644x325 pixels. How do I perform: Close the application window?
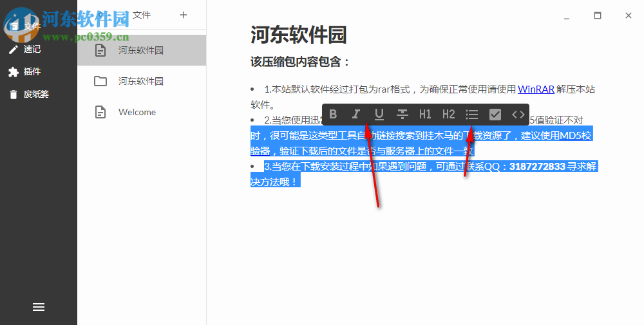(x=629, y=15)
